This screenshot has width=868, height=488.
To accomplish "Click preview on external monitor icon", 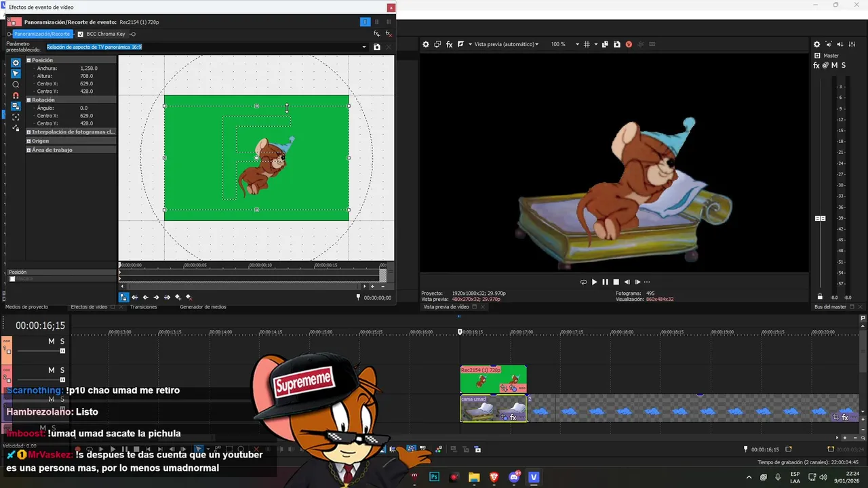I will coord(437,44).
